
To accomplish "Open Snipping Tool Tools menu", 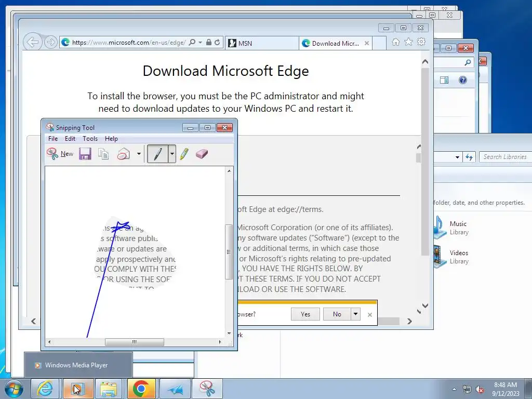I will [90, 138].
